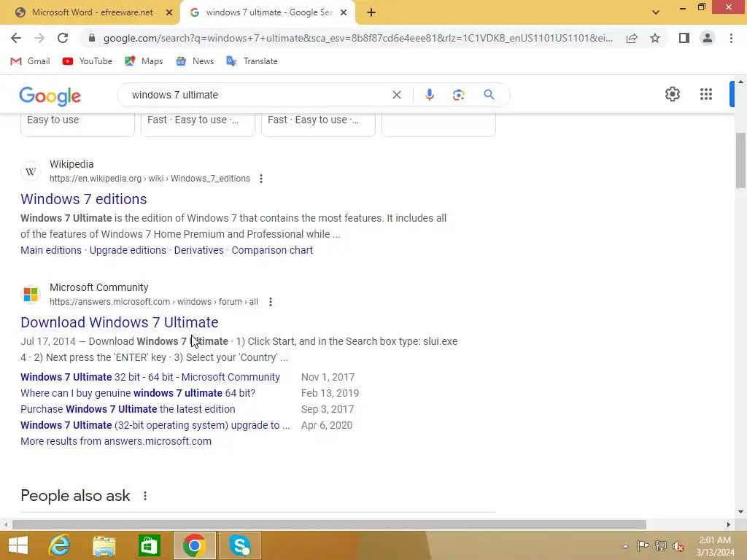Viewport: 747px width, 560px height.
Task: Open More results from answers.microsoft.com
Action: (116, 441)
